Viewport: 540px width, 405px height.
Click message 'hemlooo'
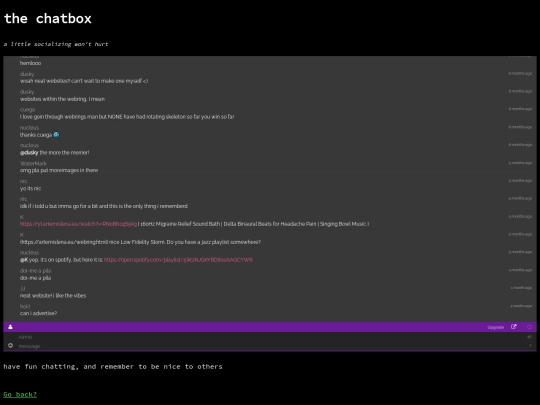coord(30,63)
